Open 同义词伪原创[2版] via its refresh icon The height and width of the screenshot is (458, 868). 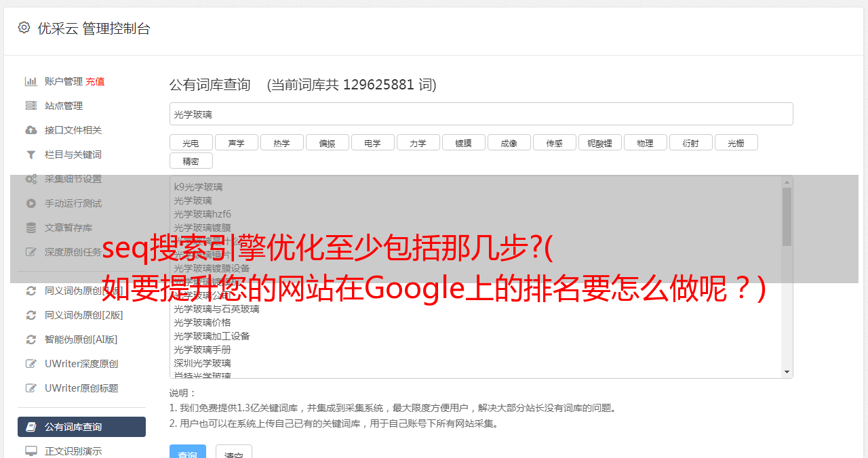pyautogui.click(x=31, y=315)
